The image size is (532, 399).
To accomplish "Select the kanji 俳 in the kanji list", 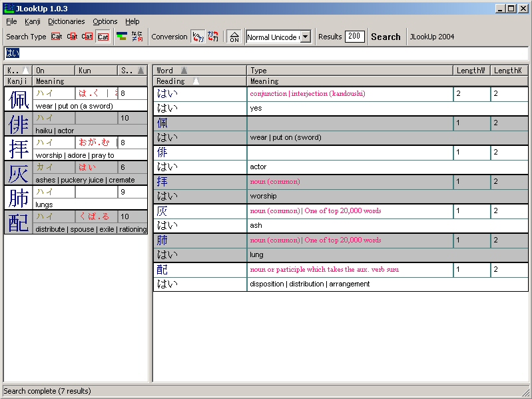I will (x=19, y=124).
